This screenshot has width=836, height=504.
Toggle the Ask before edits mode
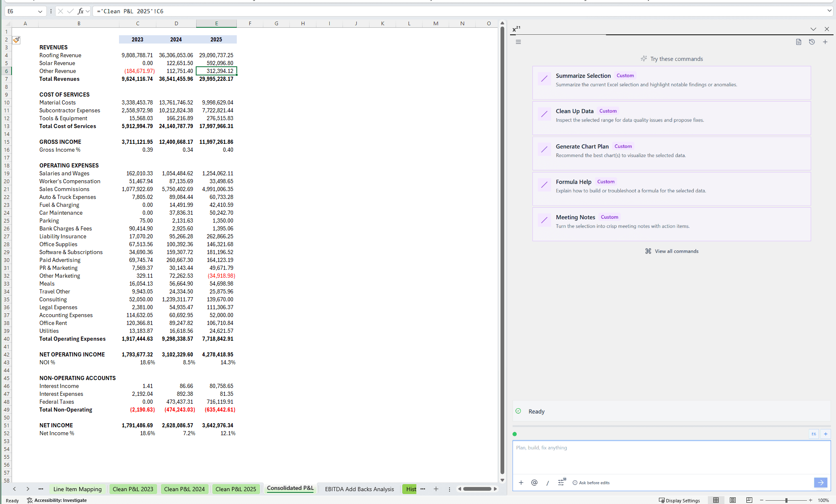click(x=591, y=482)
